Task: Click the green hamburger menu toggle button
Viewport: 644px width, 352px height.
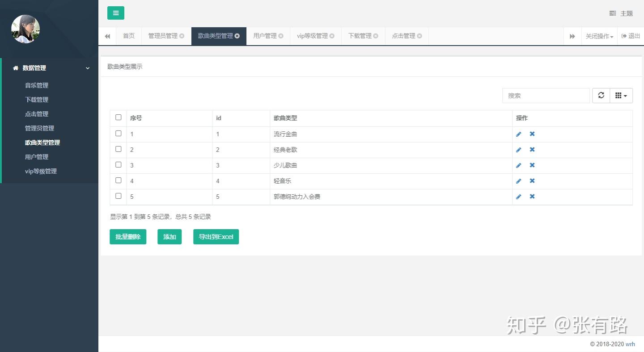Action: (x=116, y=13)
